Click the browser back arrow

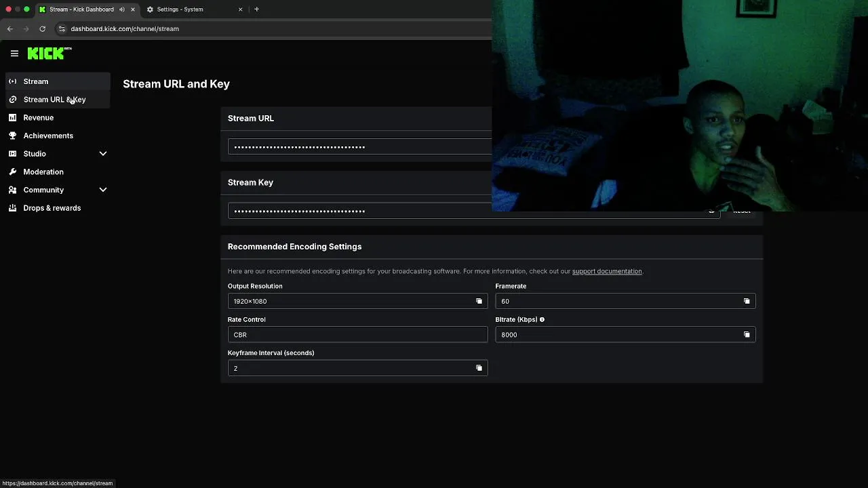(x=9, y=28)
